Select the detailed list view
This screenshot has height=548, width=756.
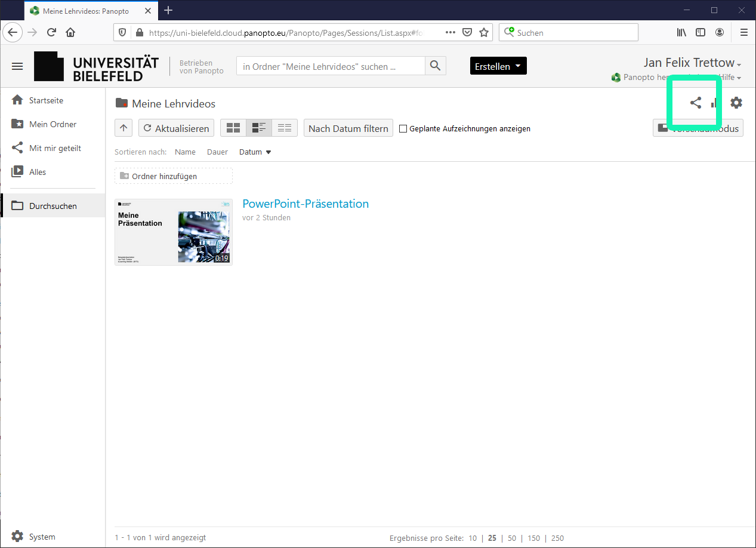pos(259,128)
